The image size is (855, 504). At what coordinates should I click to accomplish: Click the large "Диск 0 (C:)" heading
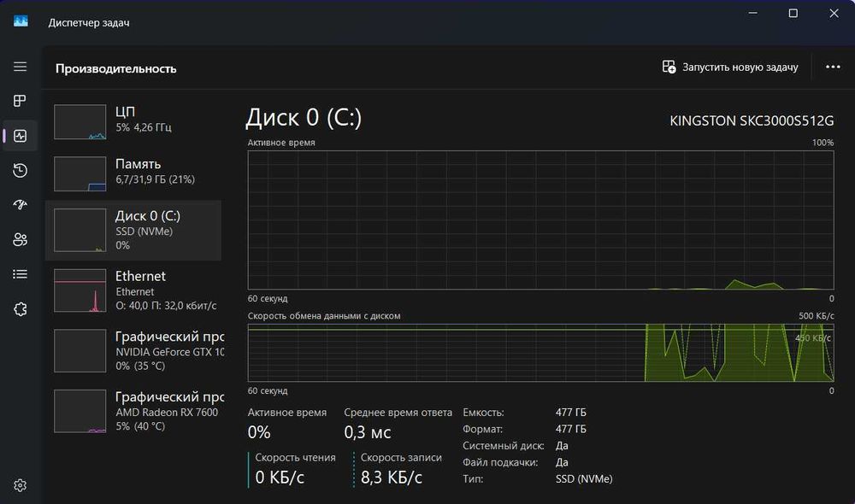[x=304, y=118]
